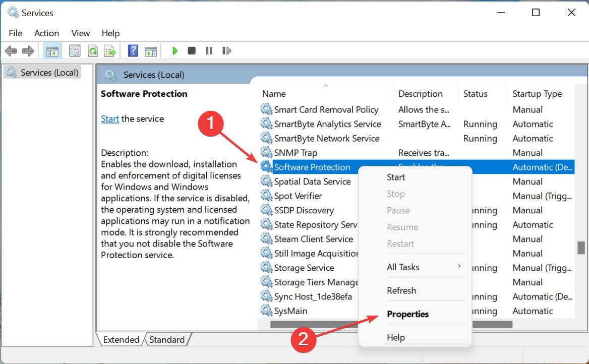Click the Properties sheet toolbar icon
589x364 pixels.
(x=75, y=51)
